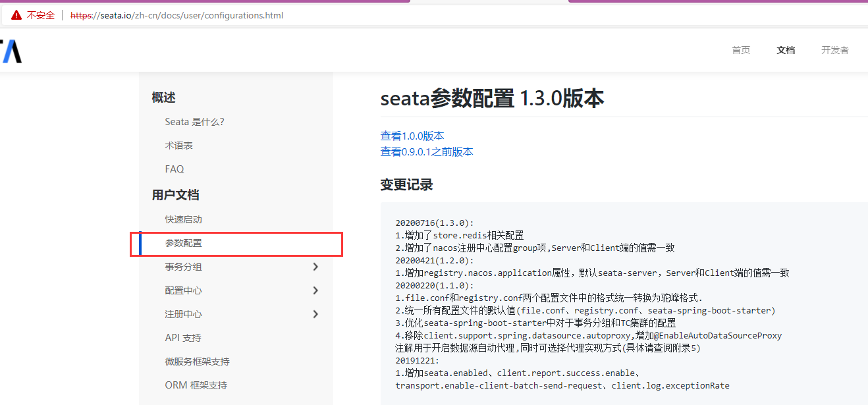Open 开发者 in the top navigation

pyautogui.click(x=835, y=50)
